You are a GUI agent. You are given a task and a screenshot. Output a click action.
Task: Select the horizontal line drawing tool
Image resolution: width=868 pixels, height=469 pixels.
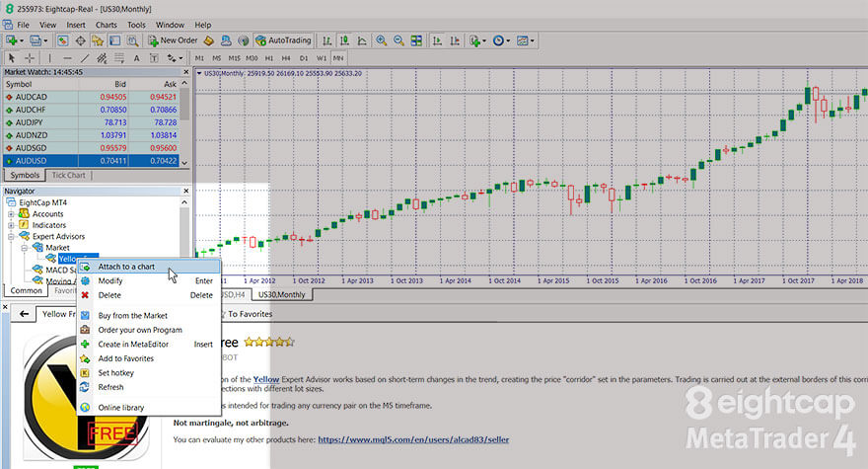(x=67, y=57)
